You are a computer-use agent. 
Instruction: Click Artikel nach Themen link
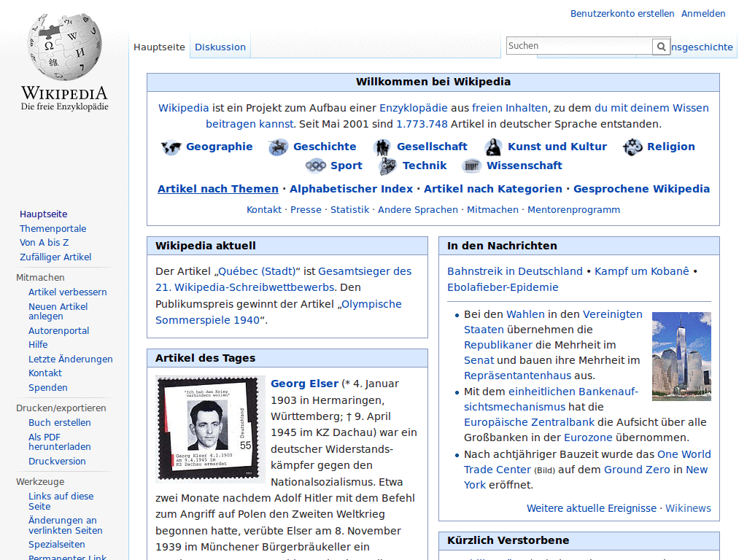pos(218,189)
